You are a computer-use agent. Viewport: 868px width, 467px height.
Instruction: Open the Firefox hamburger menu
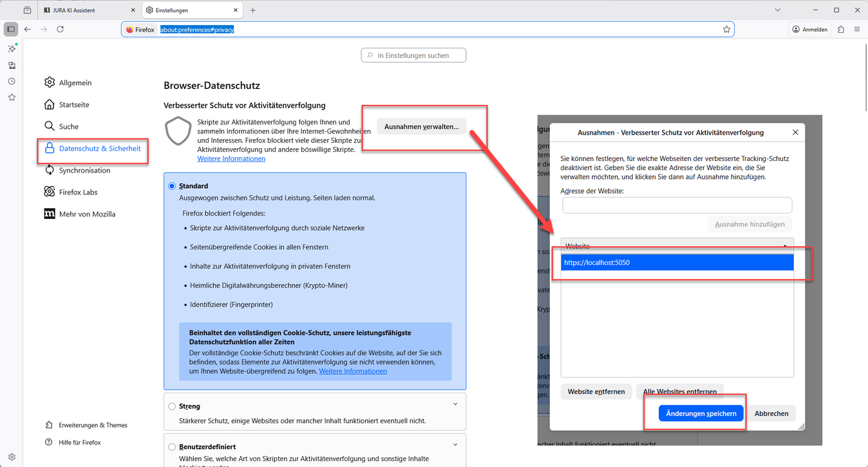click(857, 30)
